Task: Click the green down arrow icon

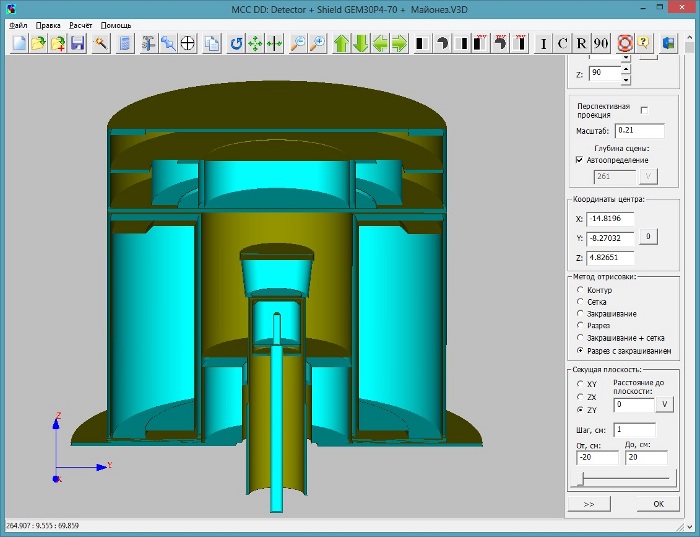Action: coord(361,43)
